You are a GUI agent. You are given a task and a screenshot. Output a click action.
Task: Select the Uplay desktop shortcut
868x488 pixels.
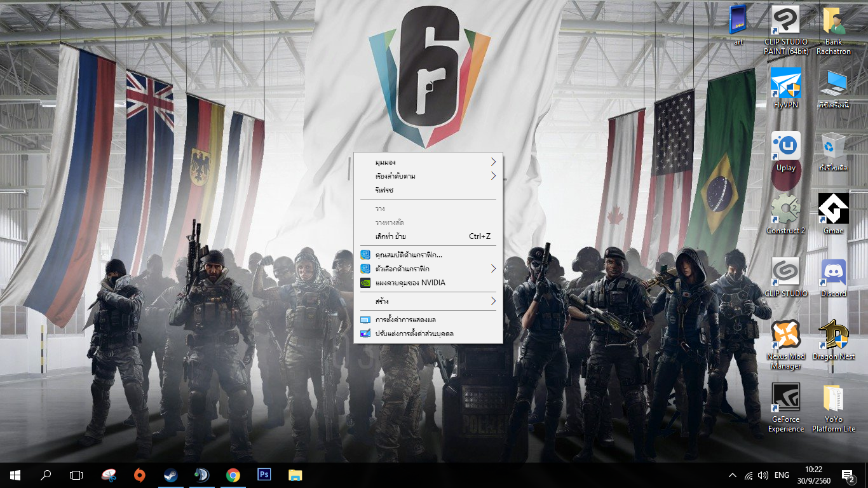click(x=786, y=151)
